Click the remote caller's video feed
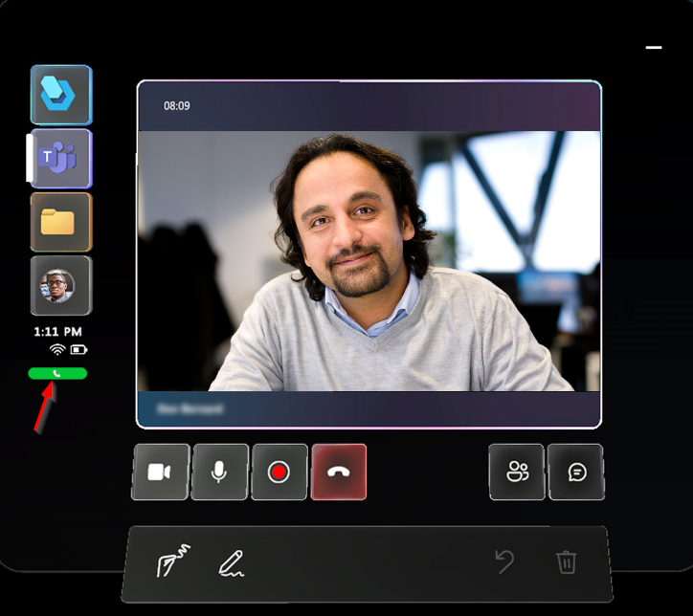The height and width of the screenshot is (616, 693). 369,260
